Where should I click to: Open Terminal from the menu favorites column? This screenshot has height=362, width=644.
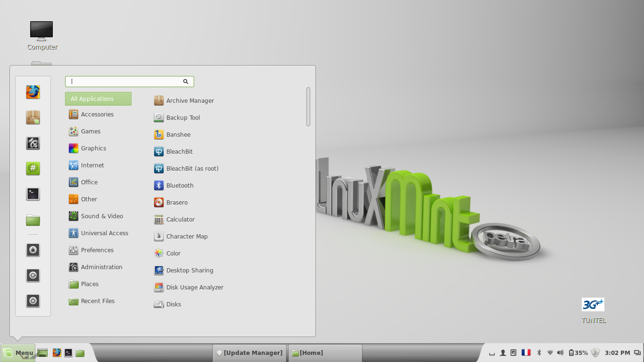[x=33, y=194]
